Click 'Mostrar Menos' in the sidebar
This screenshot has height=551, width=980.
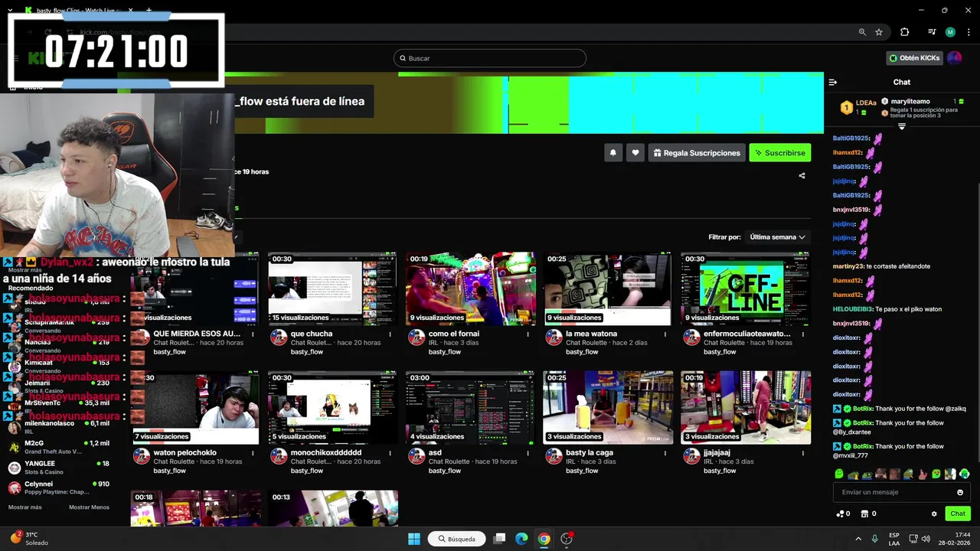click(x=89, y=507)
